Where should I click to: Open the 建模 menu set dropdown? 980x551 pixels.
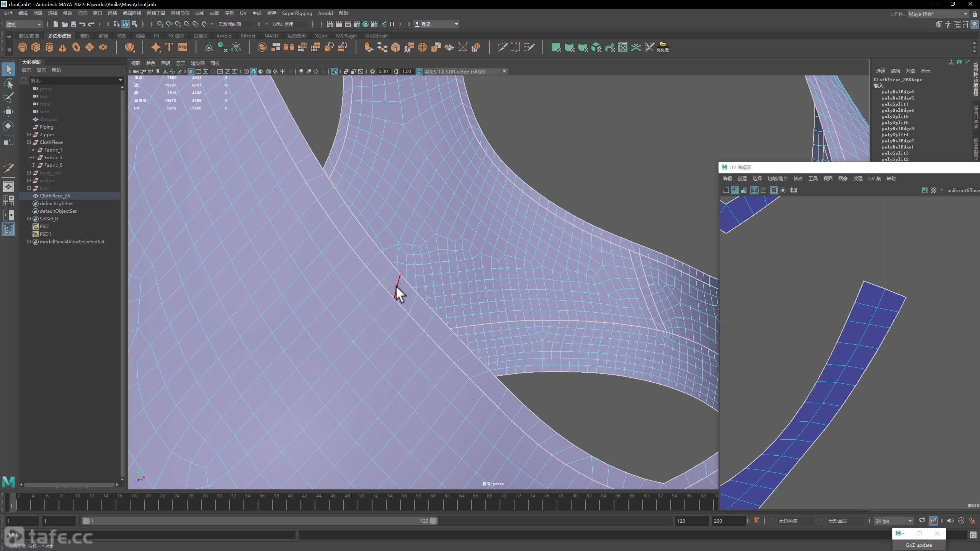23,24
